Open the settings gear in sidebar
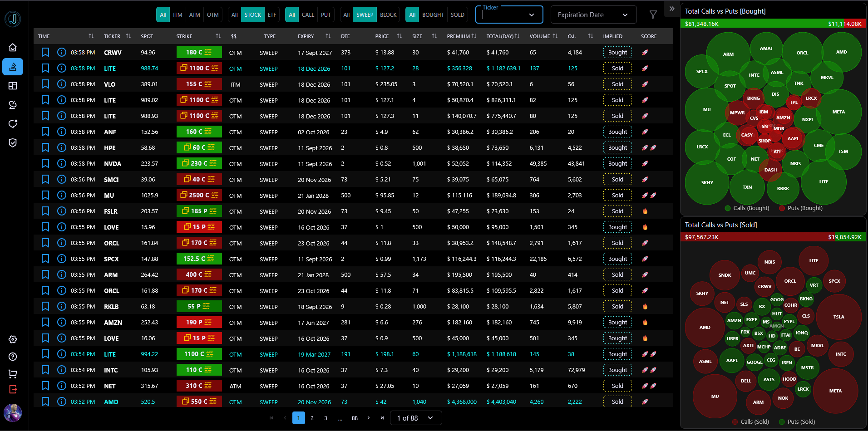The image size is (868, 431). coord(13,339)
